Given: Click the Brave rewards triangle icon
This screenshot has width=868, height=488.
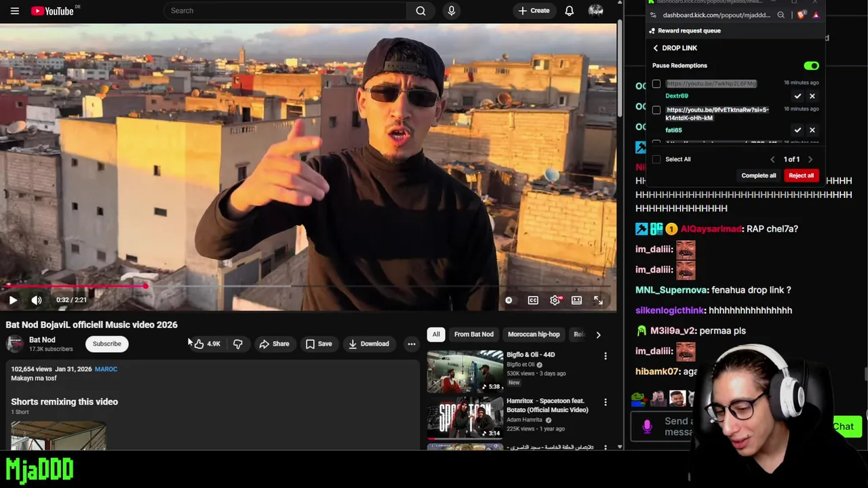Looking at the screenshot, I should [x=815, y=15].
